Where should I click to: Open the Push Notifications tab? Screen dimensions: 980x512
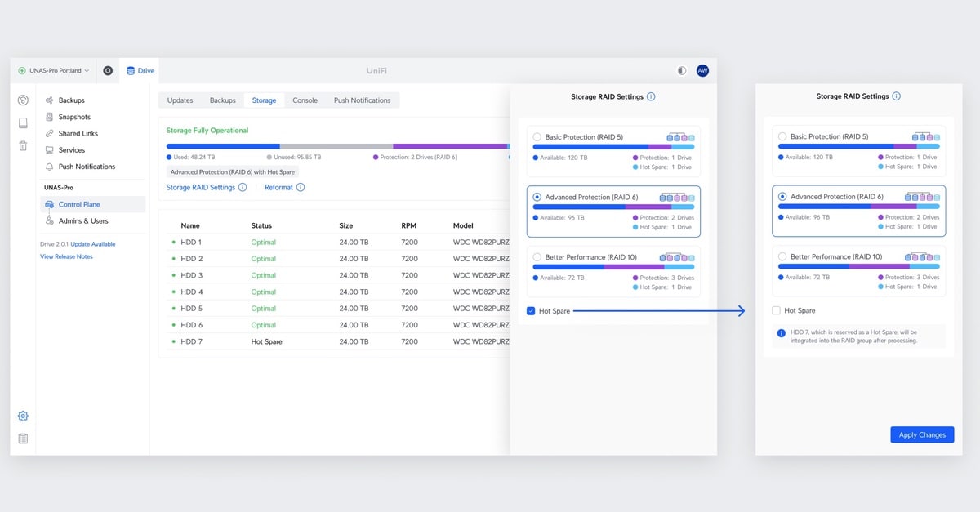pyautogui.click(x=362, y=100)
